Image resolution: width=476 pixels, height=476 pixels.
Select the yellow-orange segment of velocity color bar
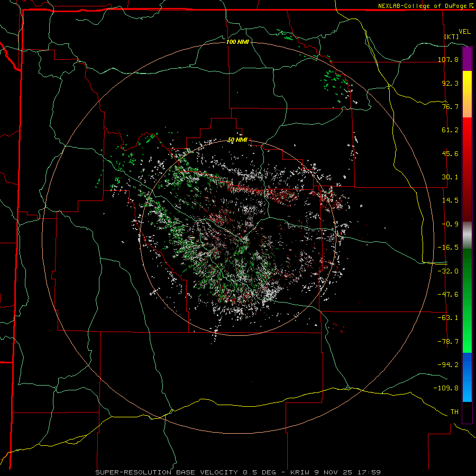coord(467,94)
